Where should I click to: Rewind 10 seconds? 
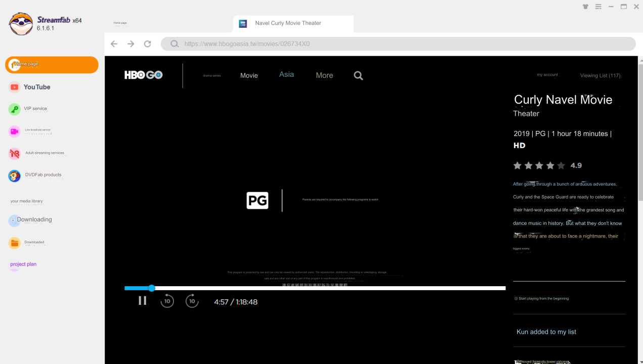point(167,301)
